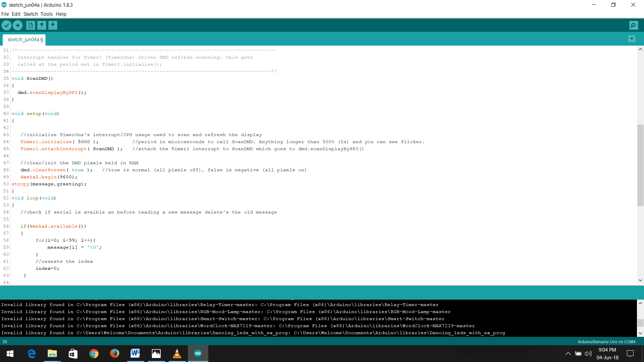The width and height of the screenshot is (644, 362).
Task: Click the battery indicator in the tray
Action: click(x=578, y=353)
